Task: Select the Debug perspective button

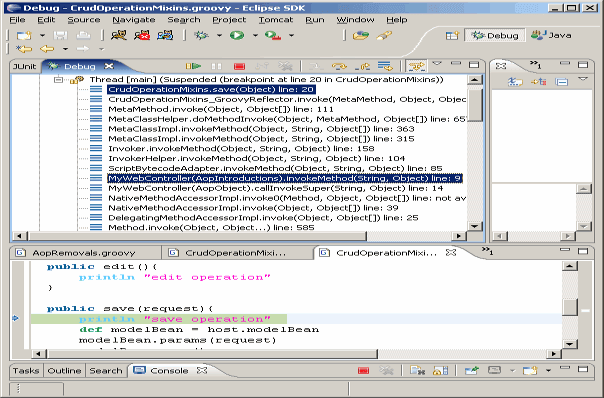Action: [495, 35]
